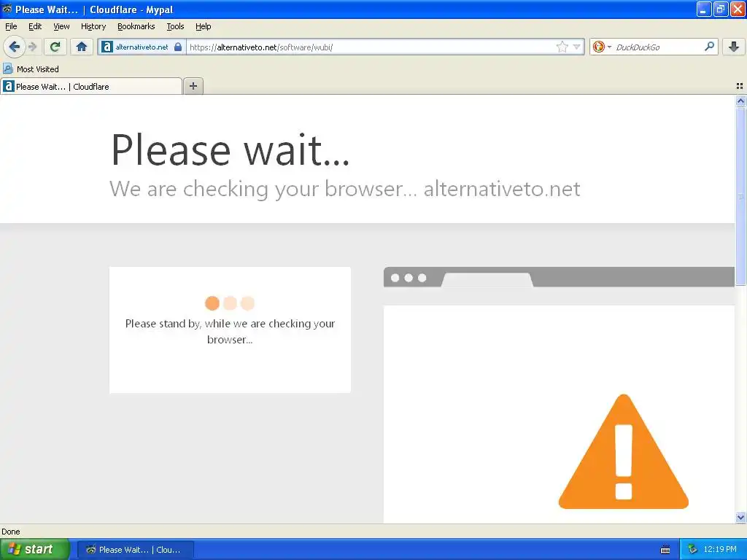Open the list all tabs button
747x560 pixels.
coord(740,86)
